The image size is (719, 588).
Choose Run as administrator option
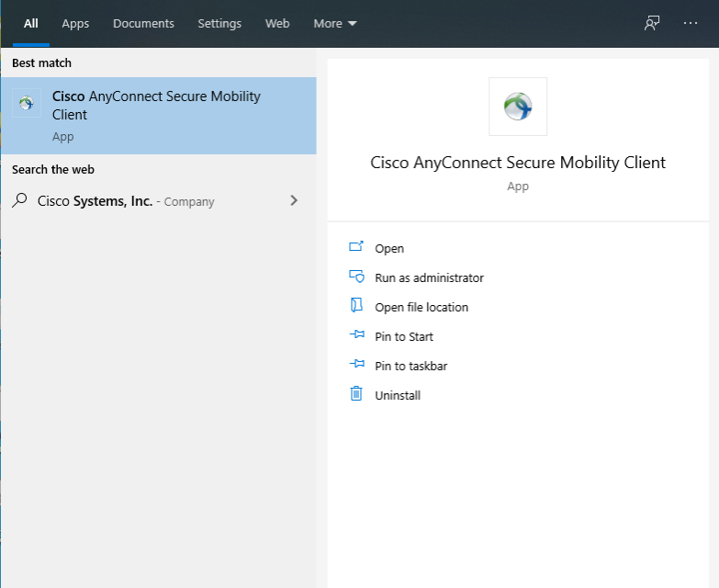429,277
